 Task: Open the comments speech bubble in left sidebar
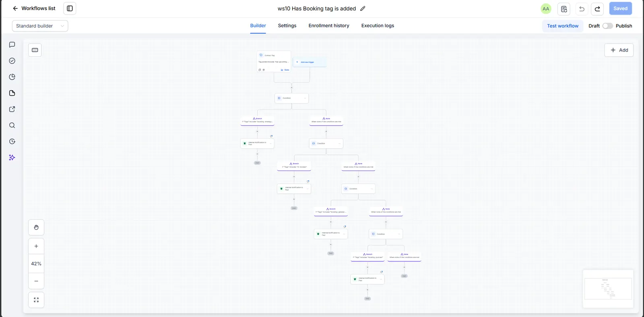coord(12,45)
